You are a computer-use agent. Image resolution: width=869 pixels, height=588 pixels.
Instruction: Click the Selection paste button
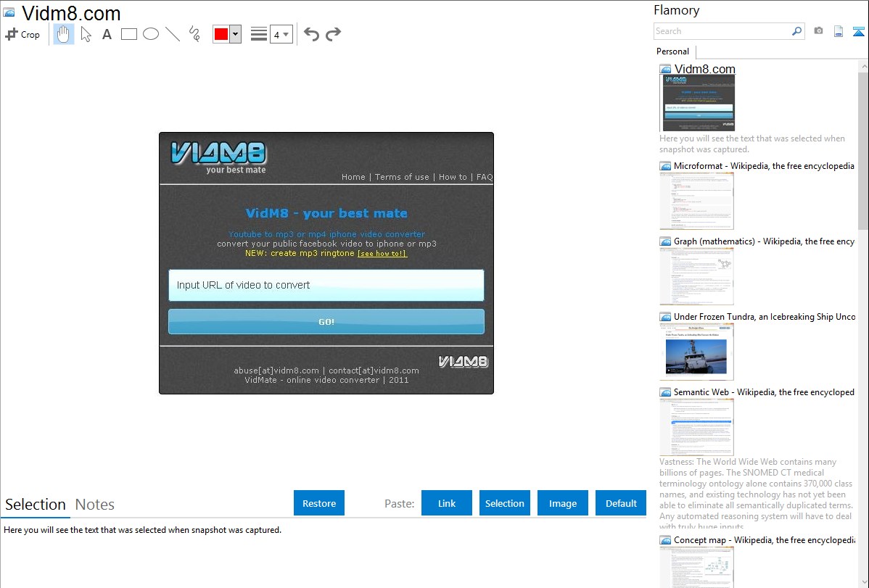[504, 503]
